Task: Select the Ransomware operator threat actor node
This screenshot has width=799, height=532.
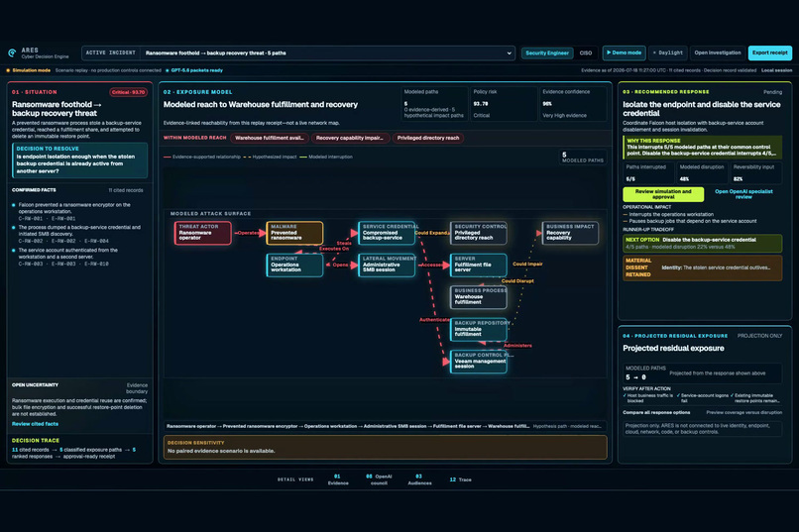Action: coord(203,233)
